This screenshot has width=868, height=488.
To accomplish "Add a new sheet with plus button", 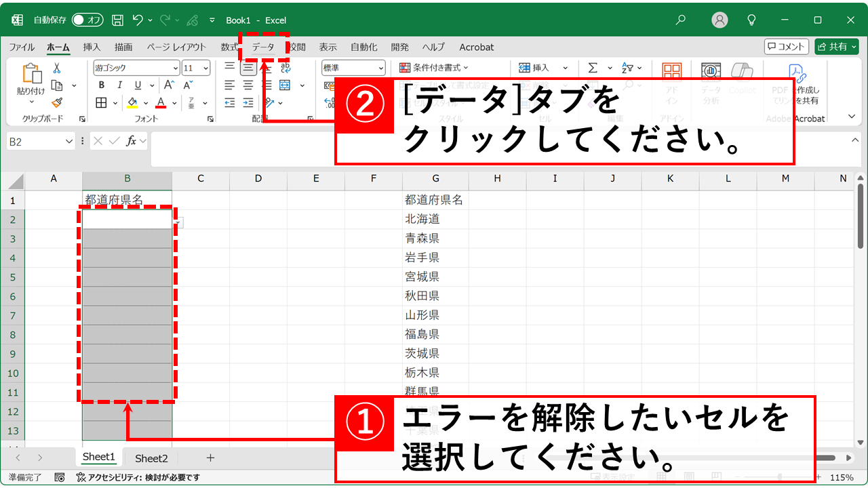I will tap(210, 458).
